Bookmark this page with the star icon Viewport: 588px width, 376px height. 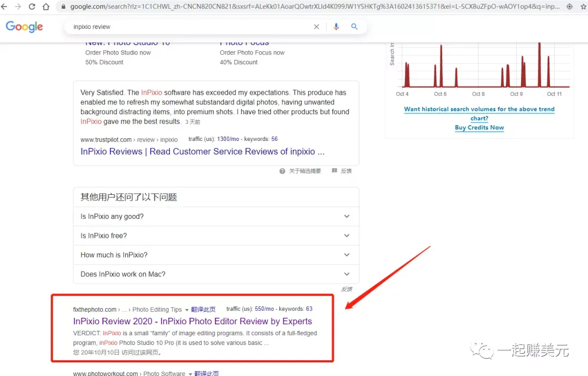584,7
